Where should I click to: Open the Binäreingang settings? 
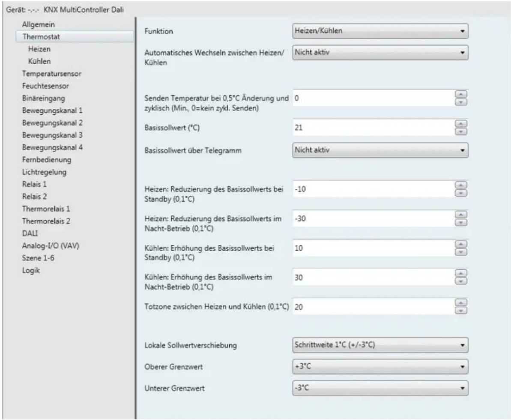[43, 98]
